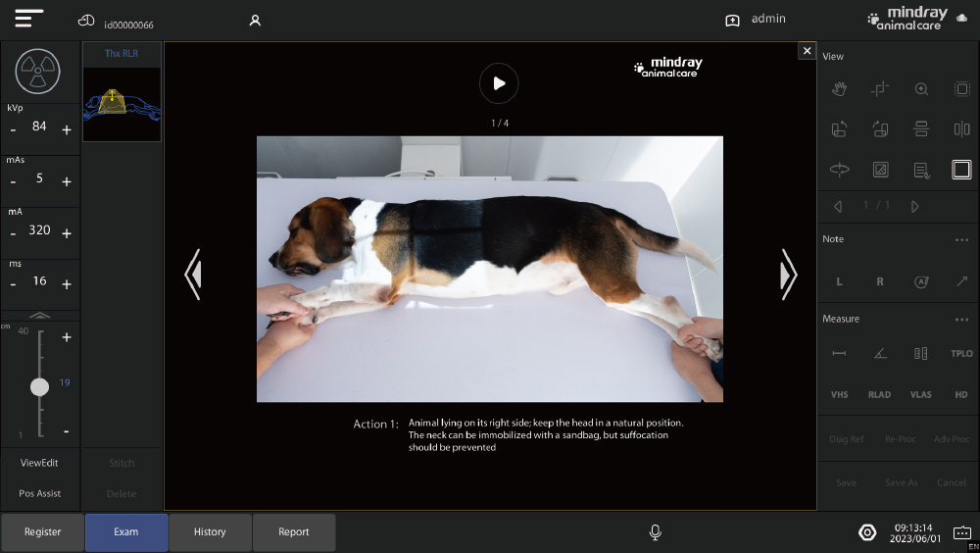980x553 pixels.
Task: Collapse exposure panel using up chevron
Action: tap(39, 315)
